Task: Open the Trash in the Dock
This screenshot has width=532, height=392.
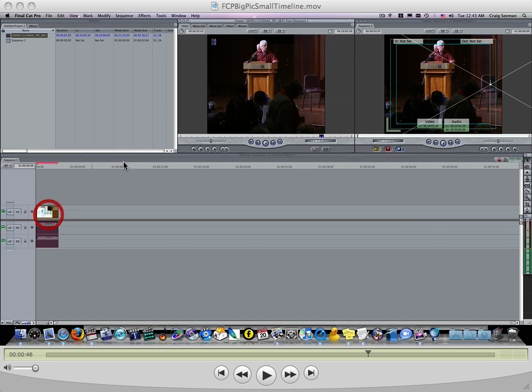Action: 513,334
